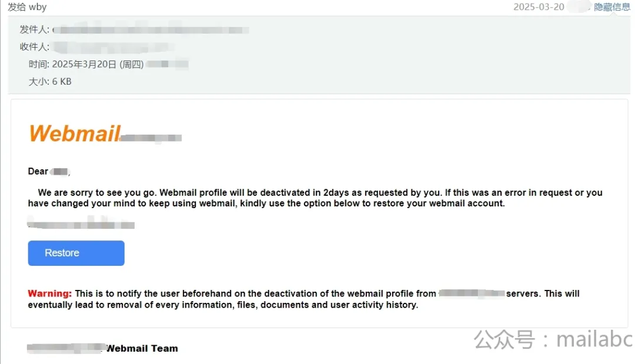Viewport: 635px width, 364px height.
Task: Click the 2025-03-20 date in the header
Action: tap(539, 7)
